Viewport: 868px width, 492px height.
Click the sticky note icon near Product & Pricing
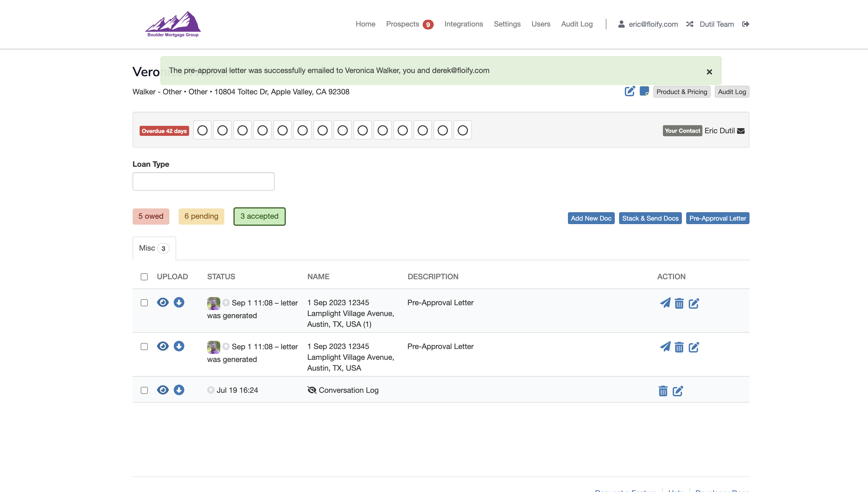pos(644,91)
